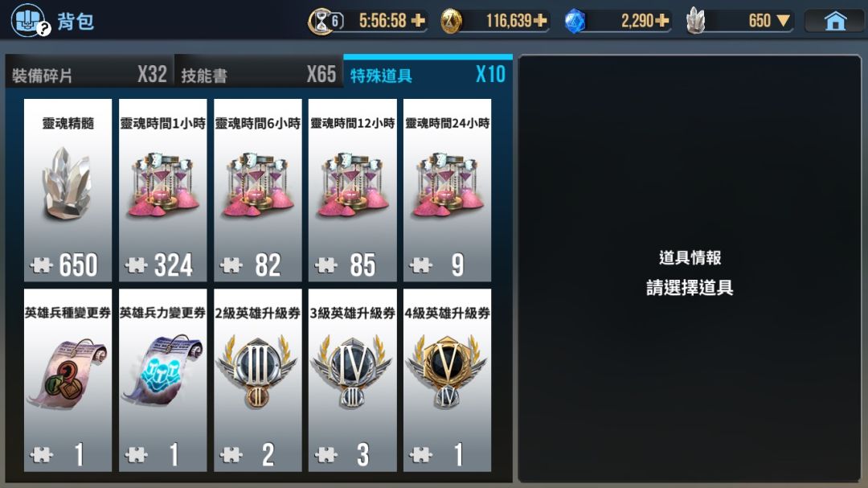Expand the soul essence 650 dropdown arrow
The image size is (868, 488).
tap(783, 21)
